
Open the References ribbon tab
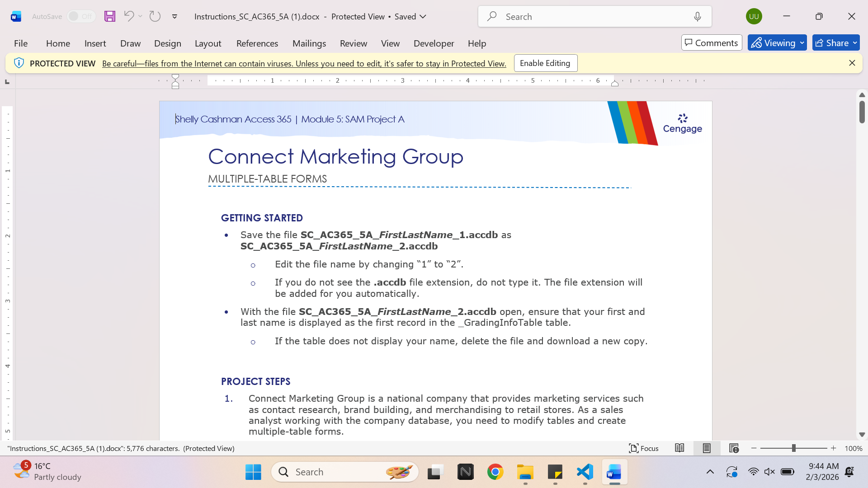pyautogui.click(x=257, y=43)
